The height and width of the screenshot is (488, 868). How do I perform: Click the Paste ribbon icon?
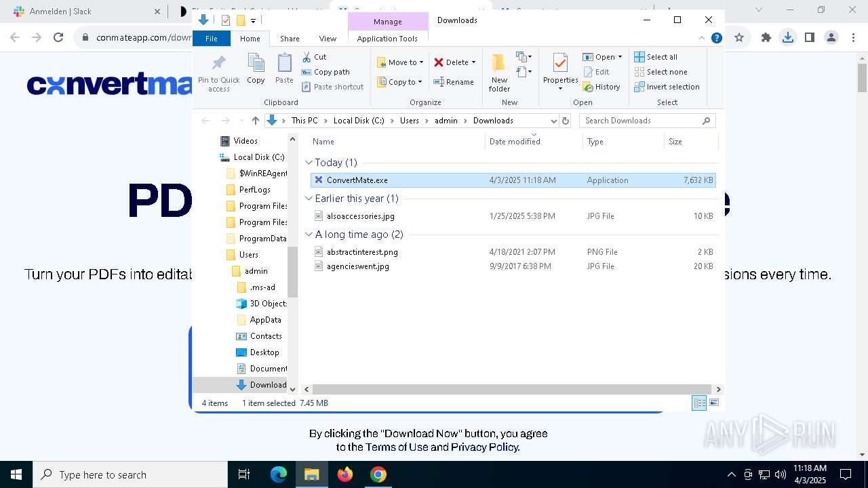pos(284,69)
